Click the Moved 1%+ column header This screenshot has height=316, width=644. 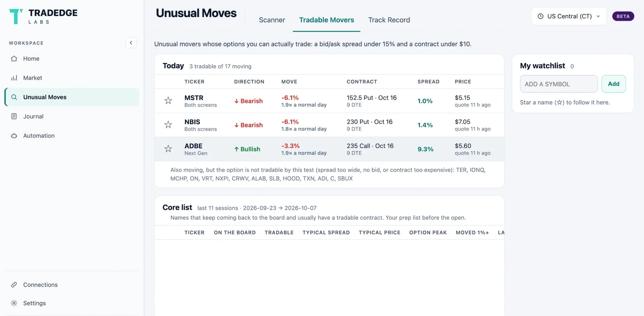472,233
